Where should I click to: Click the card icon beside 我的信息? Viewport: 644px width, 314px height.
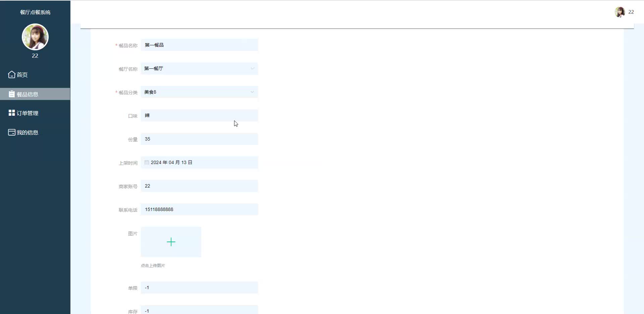pyautogui.click(x=12, y=132)
